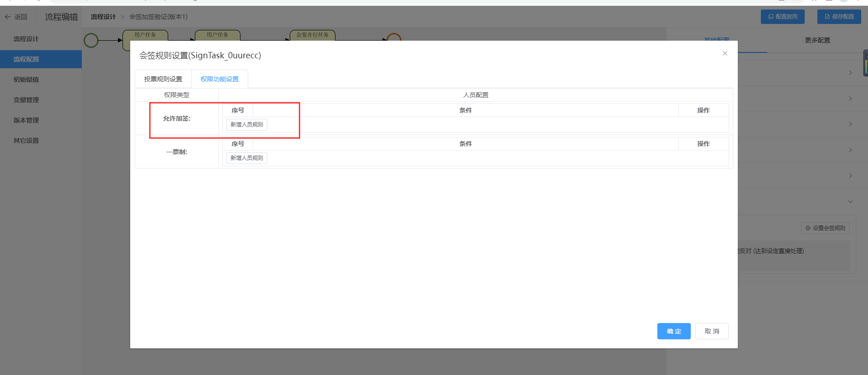
Task: Add a personnel rule for 允许加签
Action: pos(247,125)
